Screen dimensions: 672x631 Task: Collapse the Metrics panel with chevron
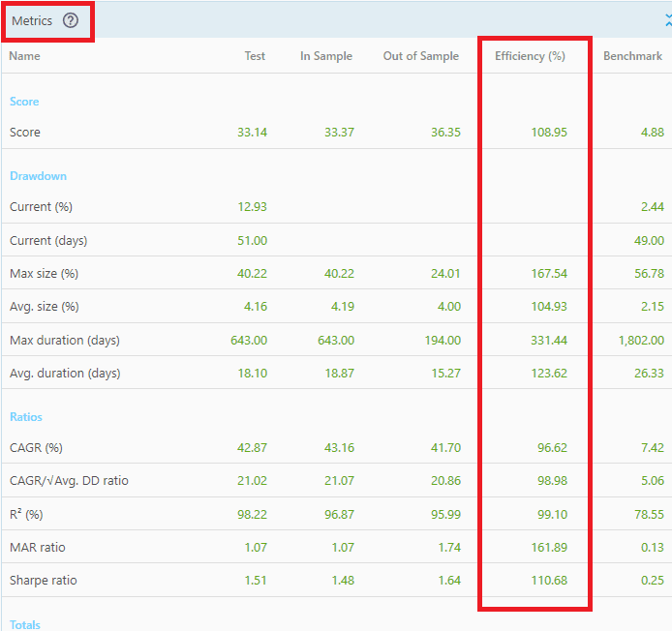pyautogui.click(x=667, y=20)
